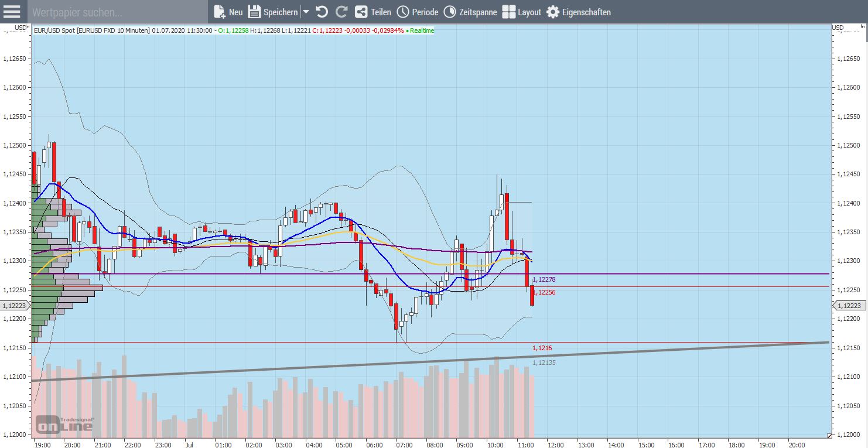Select the red 1,1216 level label

click(542, 348)
